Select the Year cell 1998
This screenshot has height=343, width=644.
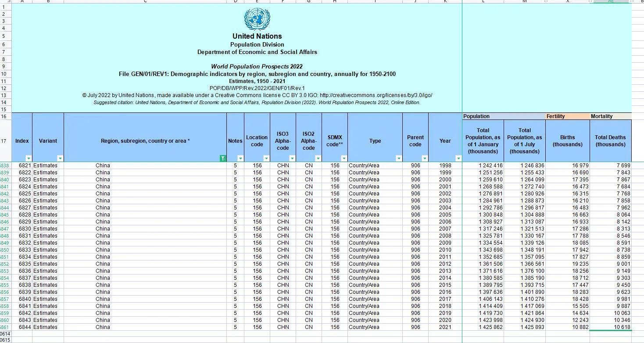pos(445,166)
